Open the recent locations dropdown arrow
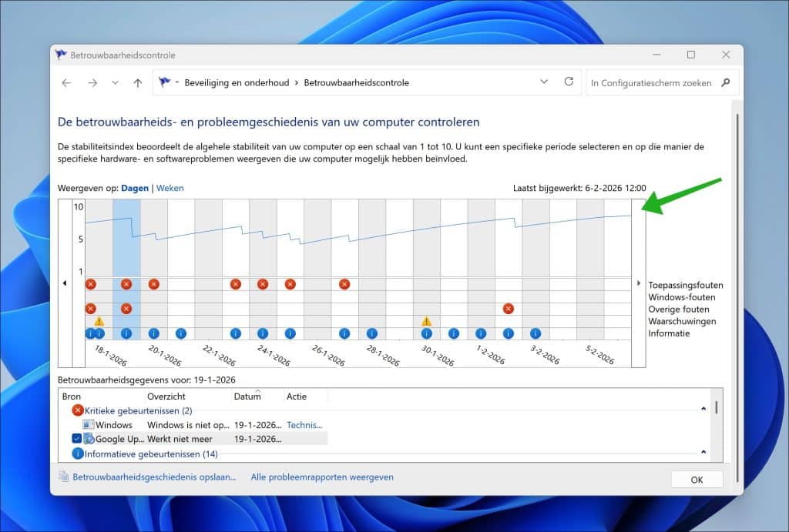The width and height of the screenshot is (789, 532). tap(115, 83)
